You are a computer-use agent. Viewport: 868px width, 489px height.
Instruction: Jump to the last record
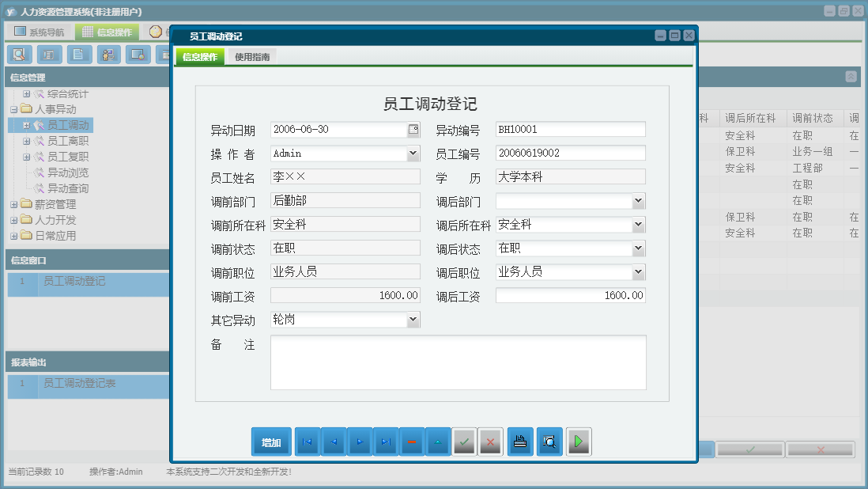pyautogui.click(x=386, y=442)
